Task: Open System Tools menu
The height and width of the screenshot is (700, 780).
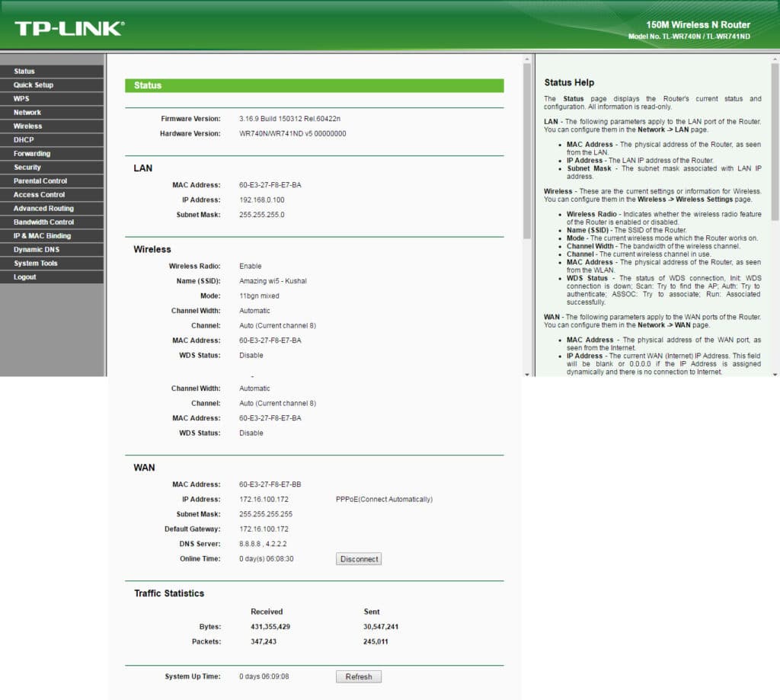Action: click(x=52, y=263)
